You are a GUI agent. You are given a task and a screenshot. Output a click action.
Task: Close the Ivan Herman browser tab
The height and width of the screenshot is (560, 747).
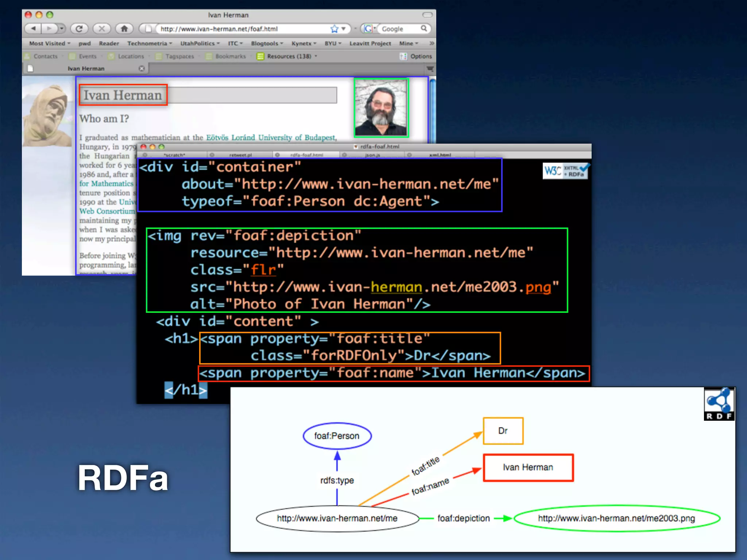142,69
